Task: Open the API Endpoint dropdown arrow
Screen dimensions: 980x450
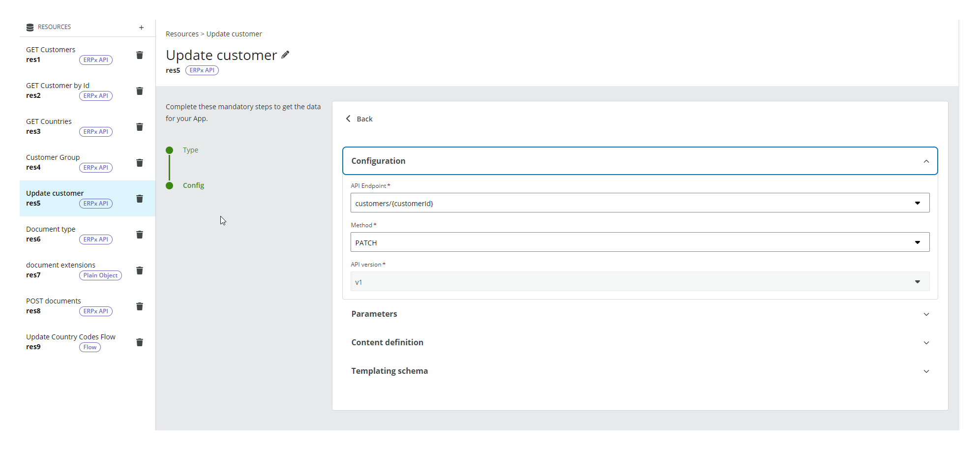Action: [x=918, y=203]
